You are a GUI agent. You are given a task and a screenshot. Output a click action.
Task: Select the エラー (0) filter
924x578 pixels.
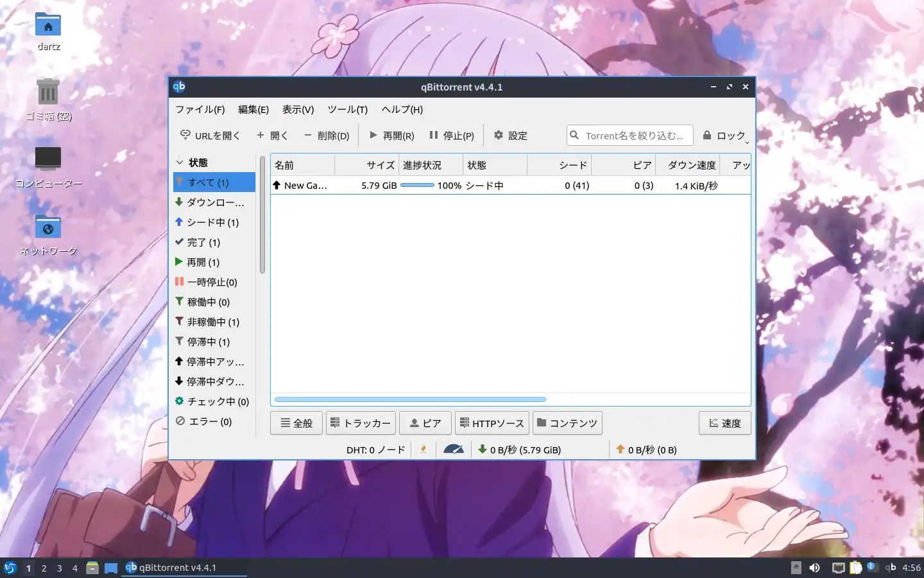click(x=214, y=421)
